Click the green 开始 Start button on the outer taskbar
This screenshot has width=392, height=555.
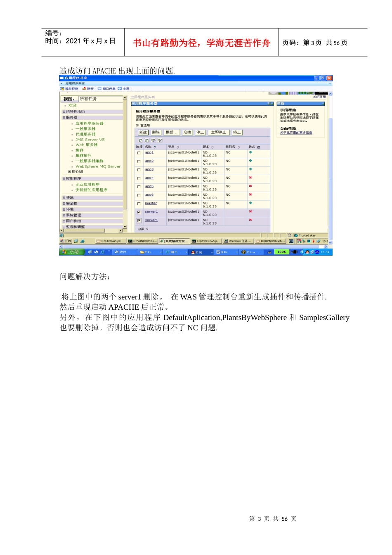point(72,252)
